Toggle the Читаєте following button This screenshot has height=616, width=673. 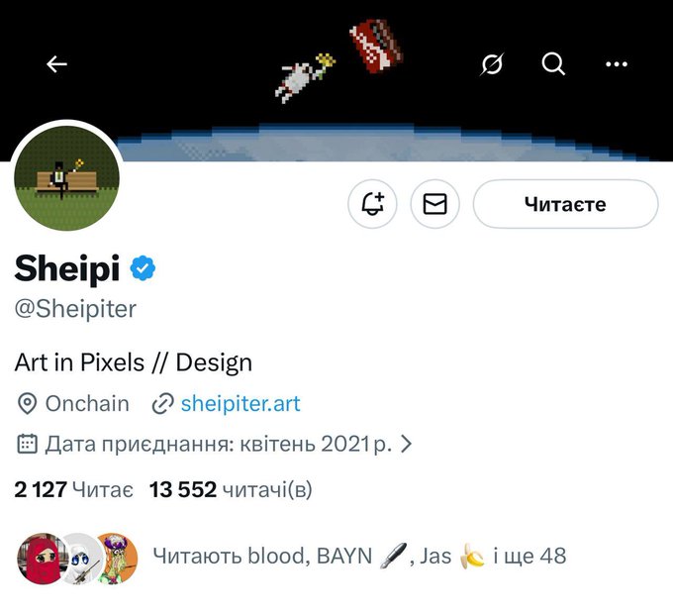coord(564,204)
